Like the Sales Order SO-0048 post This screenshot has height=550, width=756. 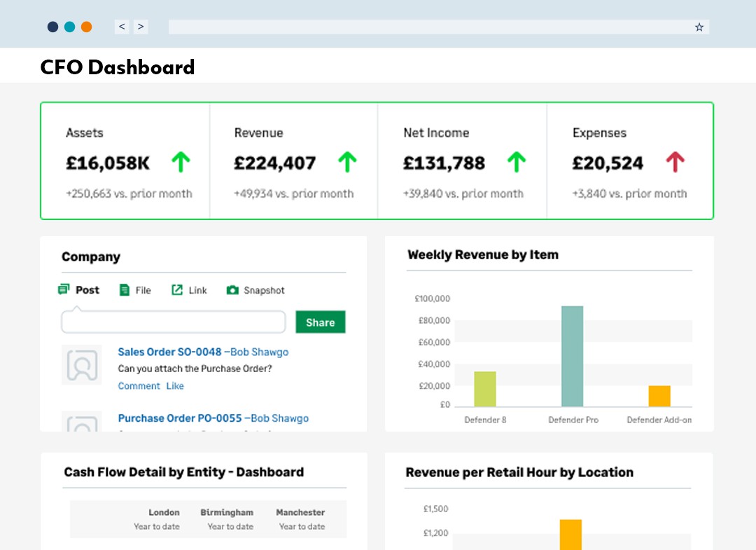coord(175,385)
